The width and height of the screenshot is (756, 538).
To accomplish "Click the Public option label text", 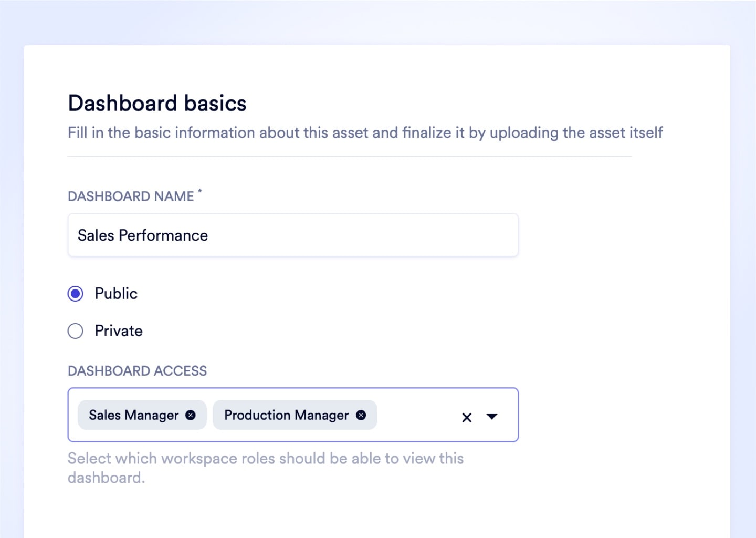I will 116,294.
